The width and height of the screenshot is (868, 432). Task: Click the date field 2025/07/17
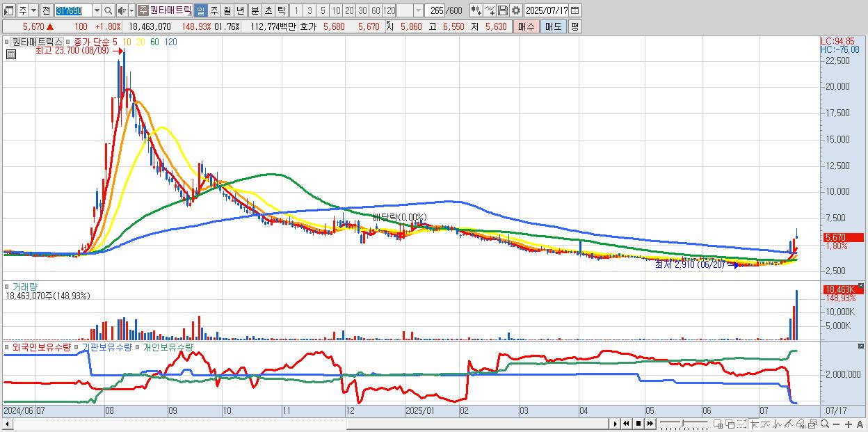547,10
